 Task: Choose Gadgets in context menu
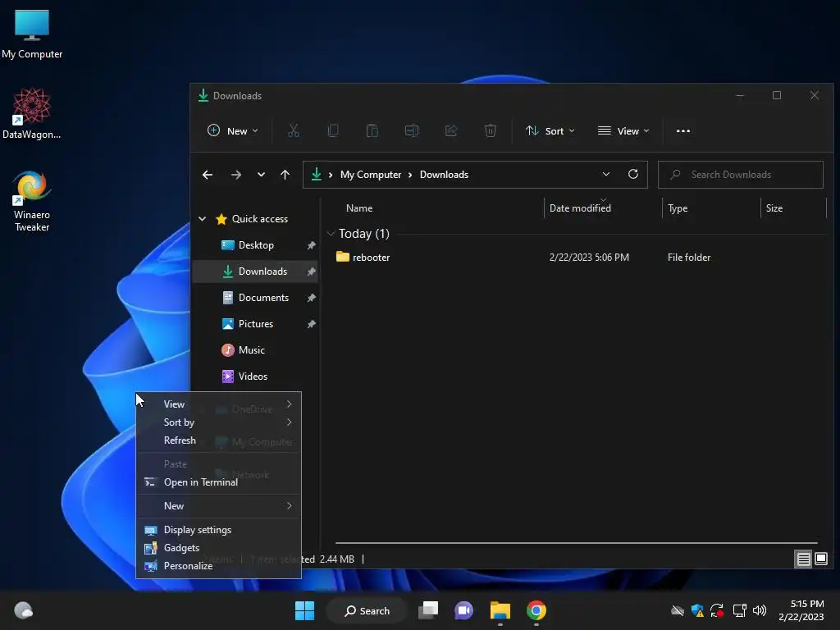pos(218,548)
